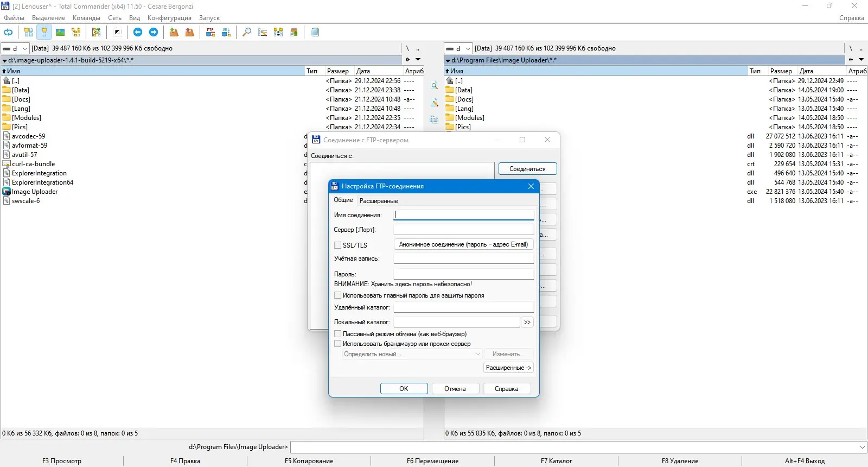This screenshot has height=467, width=868.
Task: Click Image Uploader exe icon in left panel
Action: [7, 192]
